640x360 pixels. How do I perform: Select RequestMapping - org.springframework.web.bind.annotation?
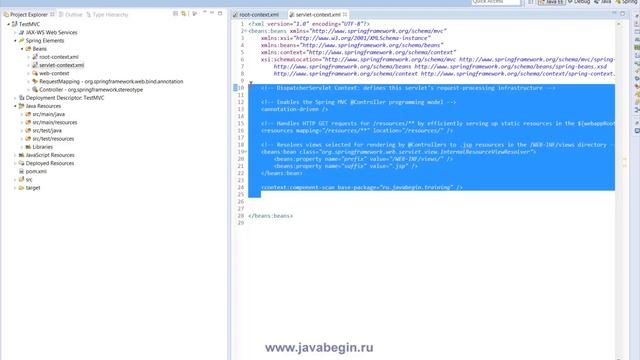111,82
